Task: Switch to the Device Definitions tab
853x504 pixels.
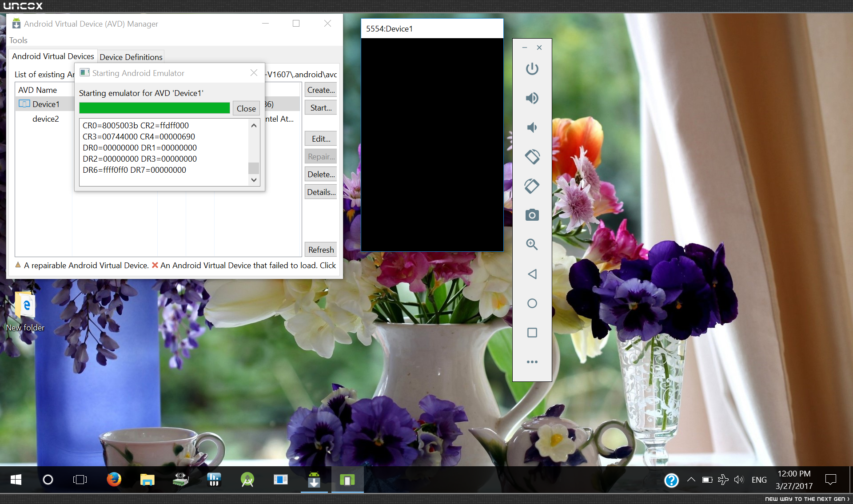Action: click(131, 57)
